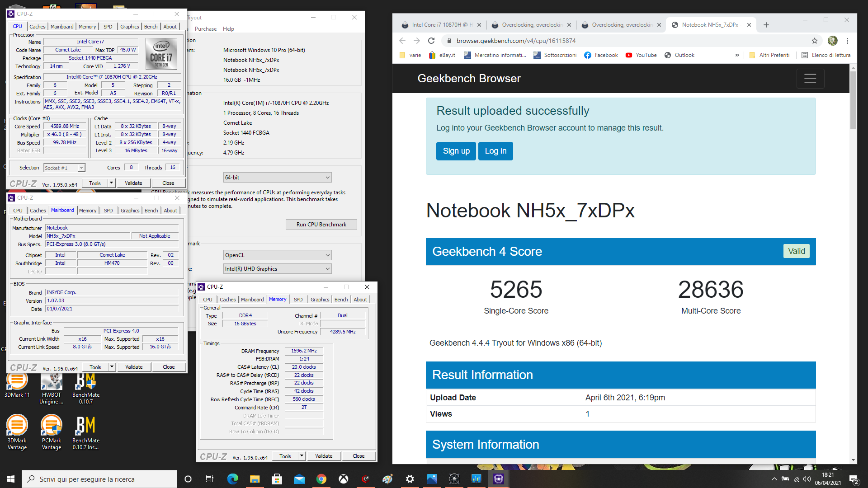Click the Chrome address bar URL
The image size is (868, 488).
click(x=516, y=41)
